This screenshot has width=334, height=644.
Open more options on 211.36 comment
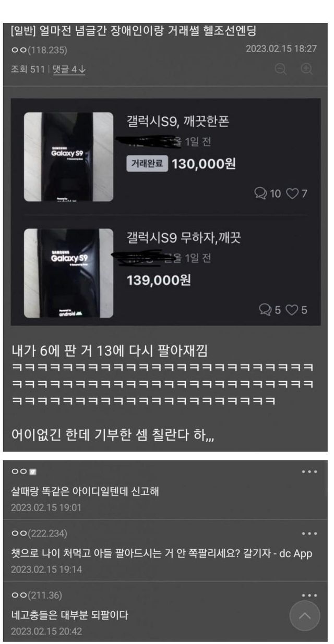pos(309,595)
